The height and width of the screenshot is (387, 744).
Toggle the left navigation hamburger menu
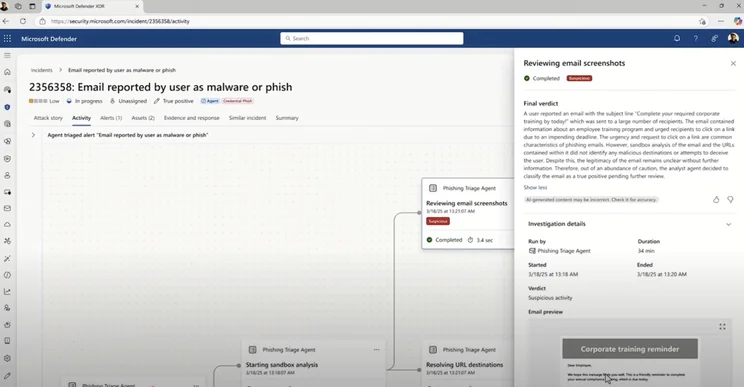point(7,55)
